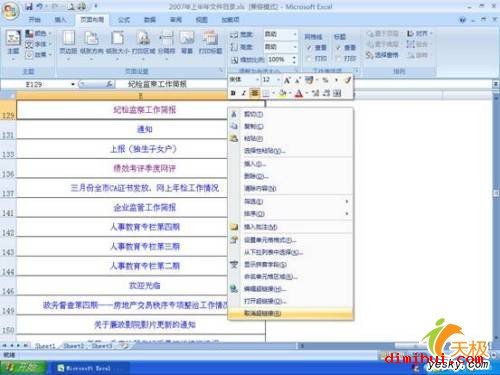Expand the Filter (筛选) submenu
The width and height of the screenshot is (500, 375).
pos(290,202)
